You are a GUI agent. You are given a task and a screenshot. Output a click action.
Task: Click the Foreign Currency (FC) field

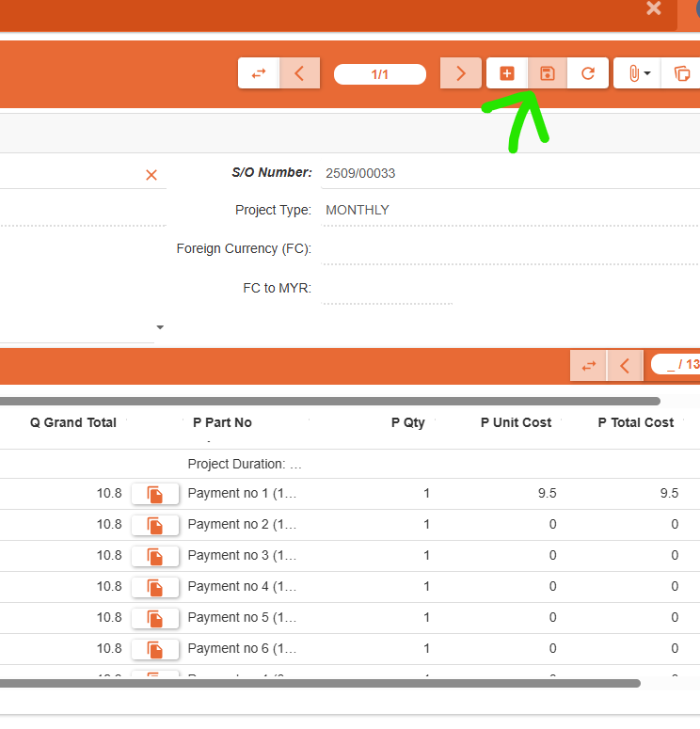pos(508,248)
